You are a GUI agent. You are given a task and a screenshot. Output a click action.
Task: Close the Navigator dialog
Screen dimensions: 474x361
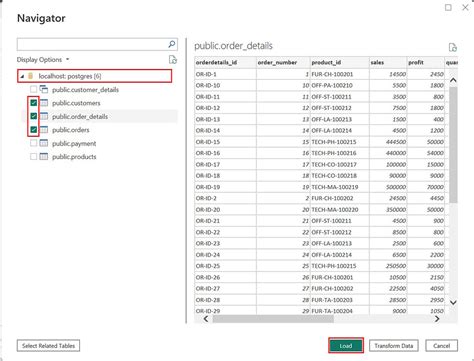click(465, 7)
